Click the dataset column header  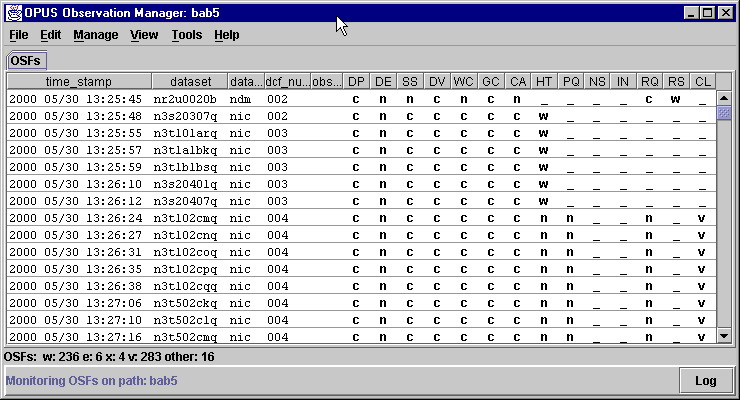coord(190,81)
